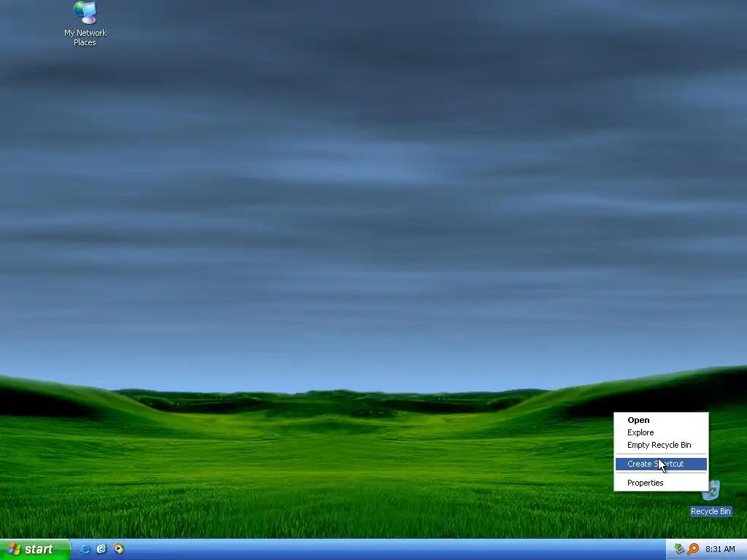The height and width of the screenshot is (560, 747).
Task: Select Empty Recycle Bin menu entry
Action: click(661, 445)
